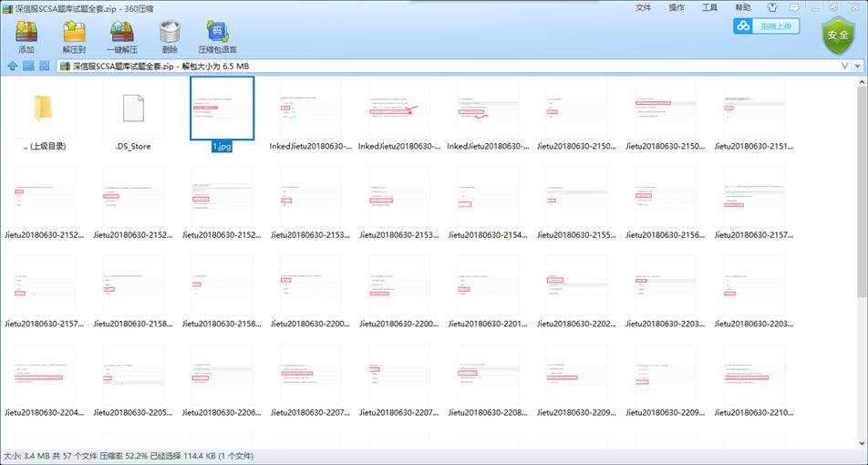This screenshot has height=465, width=868.
Task: Select file Jietu20180630-2202...
Action: click(x=576, y=292)
